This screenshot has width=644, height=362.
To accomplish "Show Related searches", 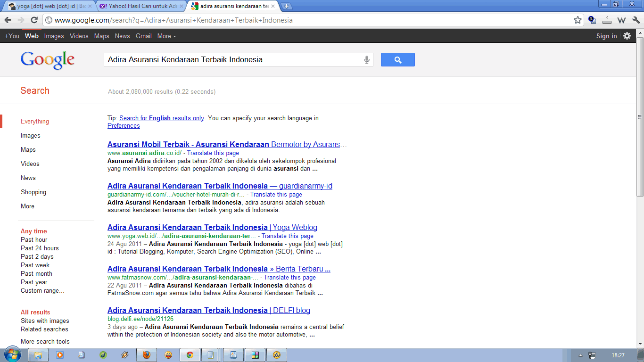I will coord(44,329).
